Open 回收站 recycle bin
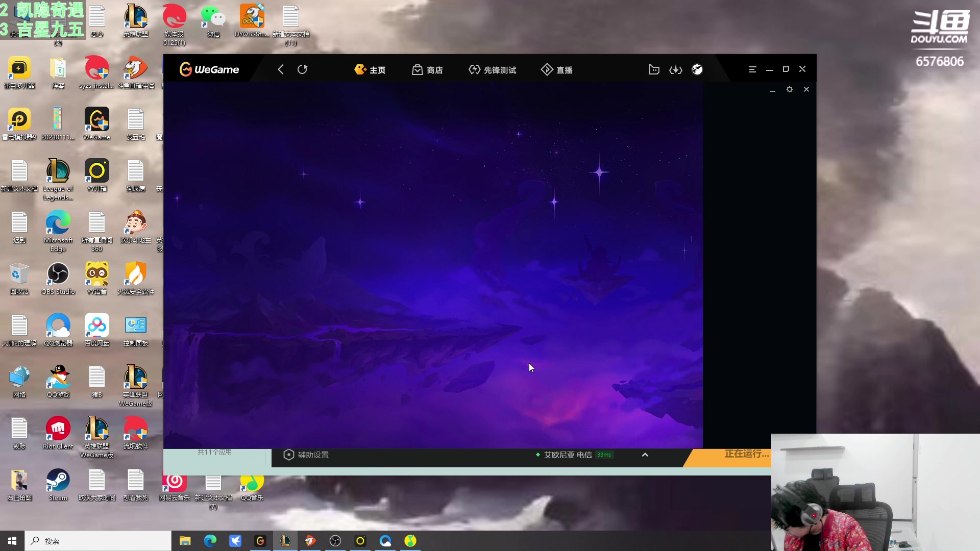Viewport: 980px width, 551px height. 19,279
